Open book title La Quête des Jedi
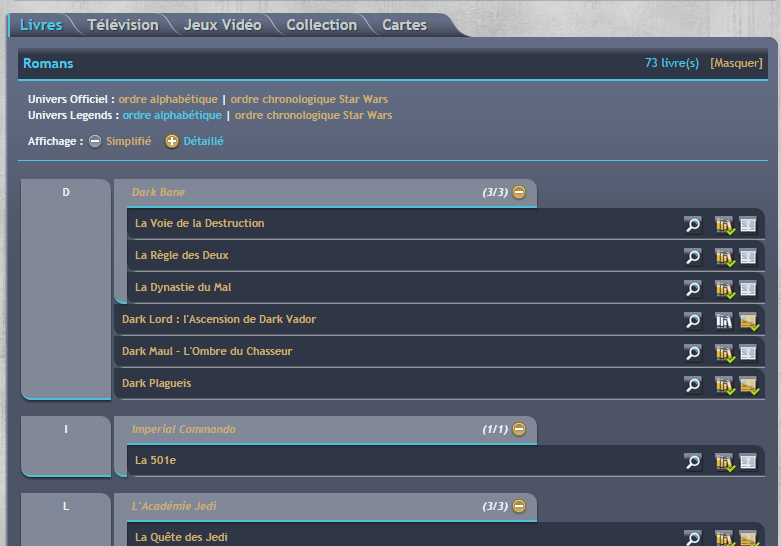781x546 pixels. pos(181,538)
